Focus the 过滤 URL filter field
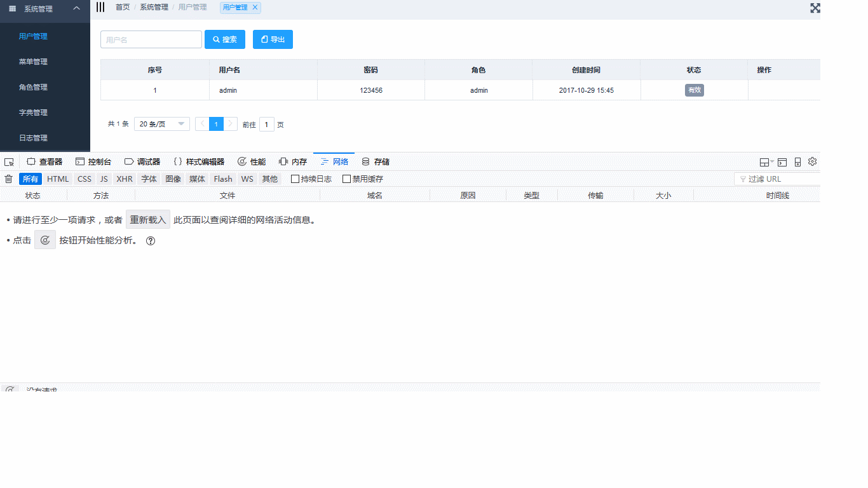Image resolution: width=868 pixels, height=488 pixels. pos(778,179)
